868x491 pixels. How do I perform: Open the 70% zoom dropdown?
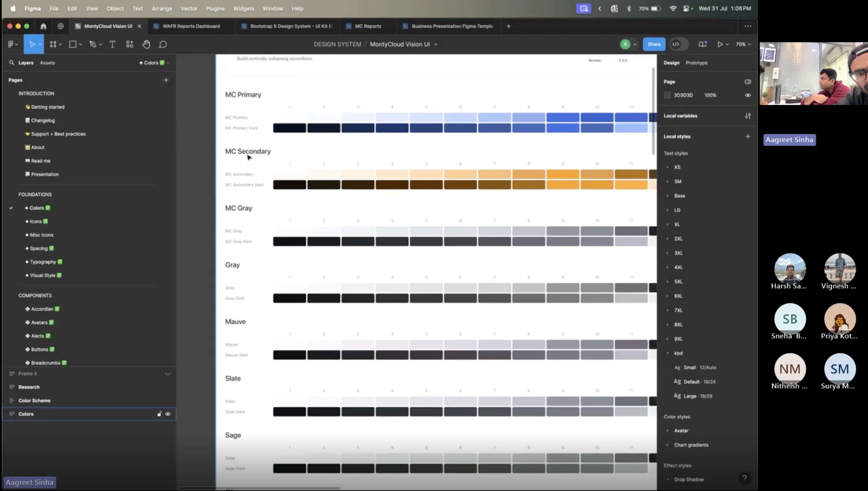[x=743, y=44]
